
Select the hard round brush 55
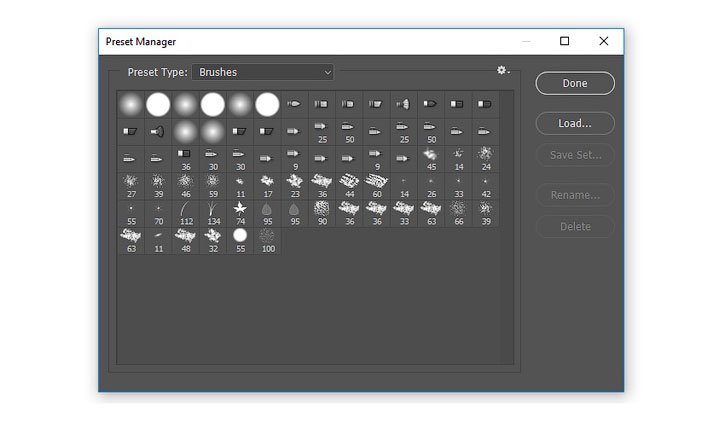coord(240,240)
